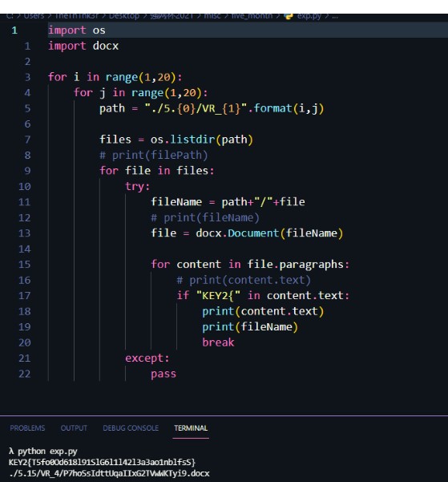Click line number 22 in the gutter
The height and width of the screenshot is (482, 448).
pos(25,374)
